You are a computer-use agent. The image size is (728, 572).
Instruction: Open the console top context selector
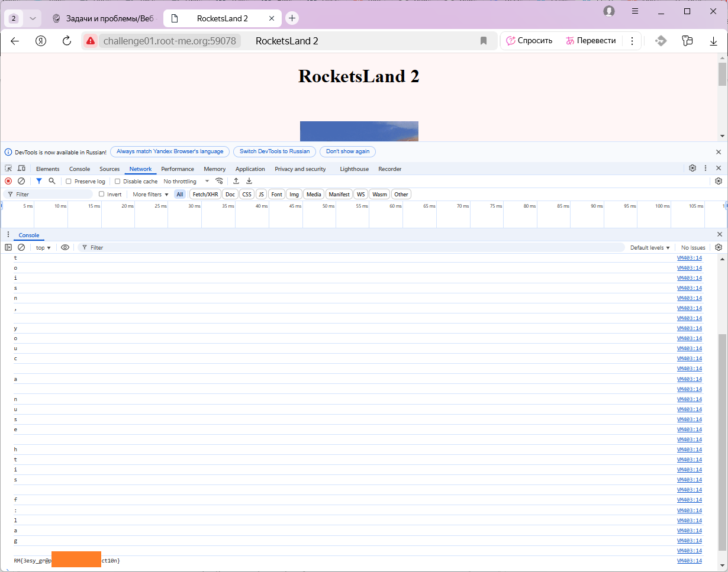[43, 247]
